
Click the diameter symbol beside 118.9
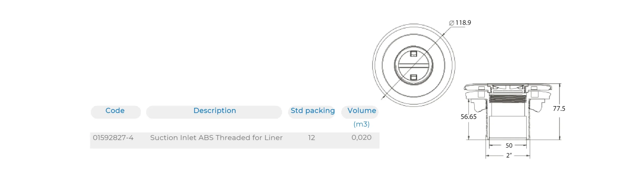click(451, 23)
